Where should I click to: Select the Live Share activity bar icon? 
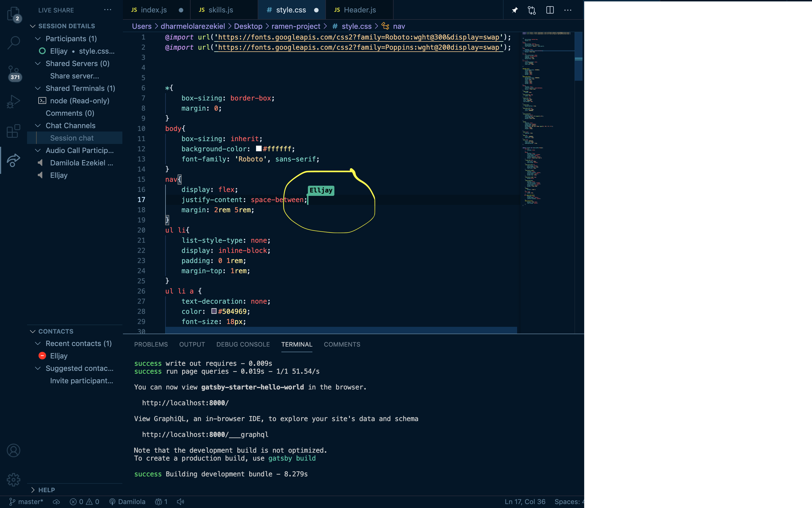pyautogui.click(x=14, y=160)
